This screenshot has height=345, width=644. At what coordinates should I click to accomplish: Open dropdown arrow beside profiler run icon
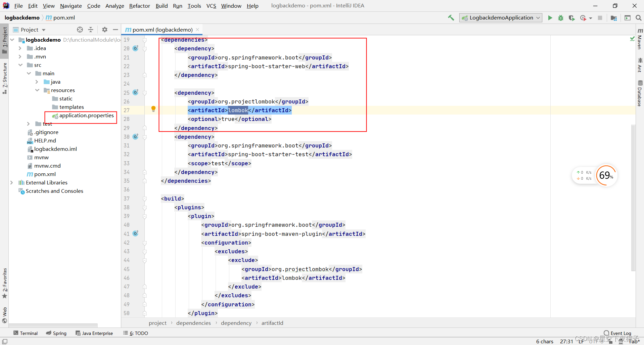(591, 18)
